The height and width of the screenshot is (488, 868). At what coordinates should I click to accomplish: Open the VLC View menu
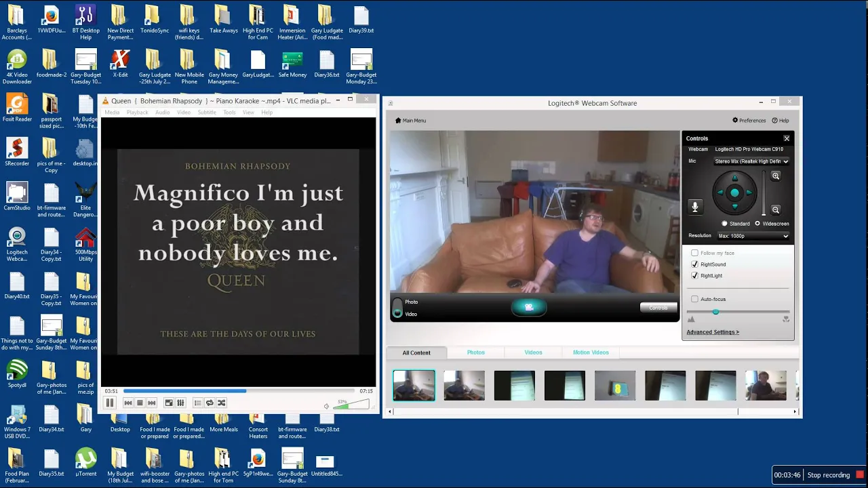pos(248,113)
